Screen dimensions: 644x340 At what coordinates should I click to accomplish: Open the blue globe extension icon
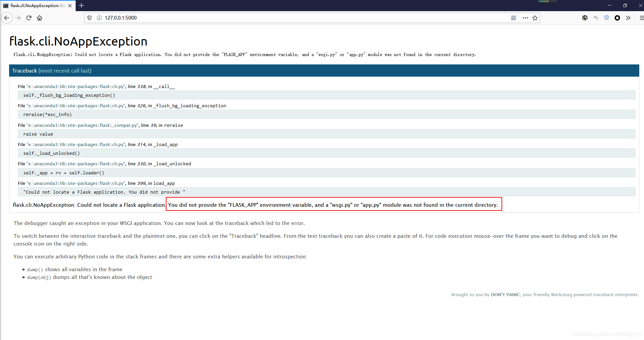[607, 18]
